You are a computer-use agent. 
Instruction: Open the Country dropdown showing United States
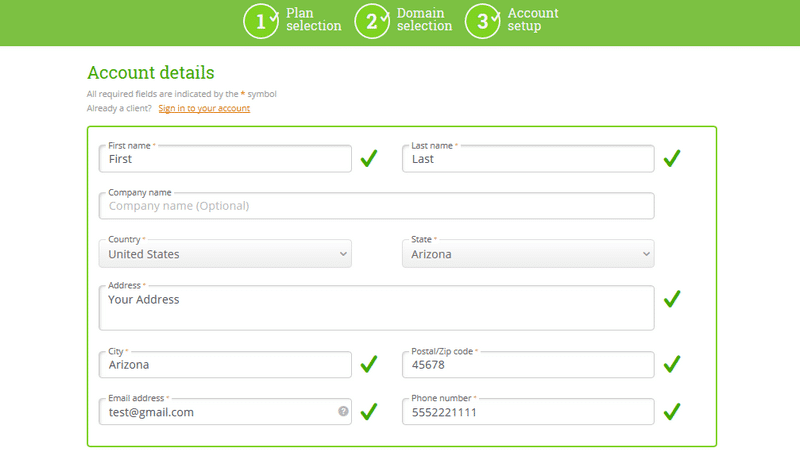(x=225, y=254)
